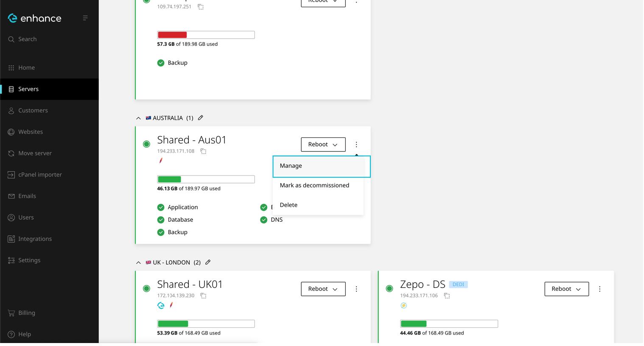The image size is (644, 346).
Task: Edit the UK - London group name
Action: pos(208,262)
